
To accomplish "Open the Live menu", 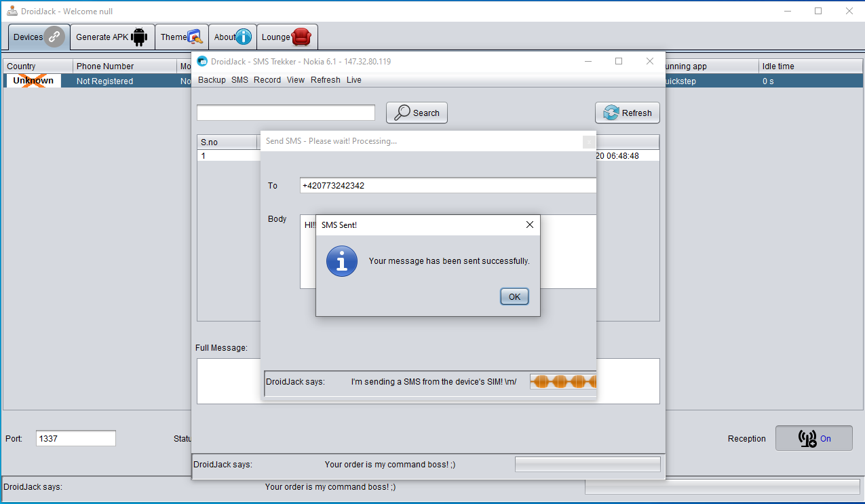I will [x=354, y=80].
